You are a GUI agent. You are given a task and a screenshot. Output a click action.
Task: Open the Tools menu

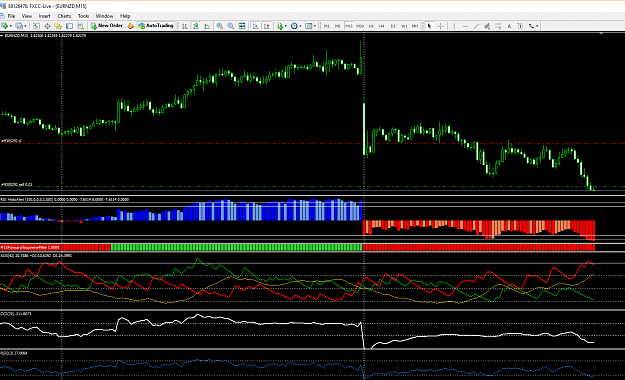83,16
